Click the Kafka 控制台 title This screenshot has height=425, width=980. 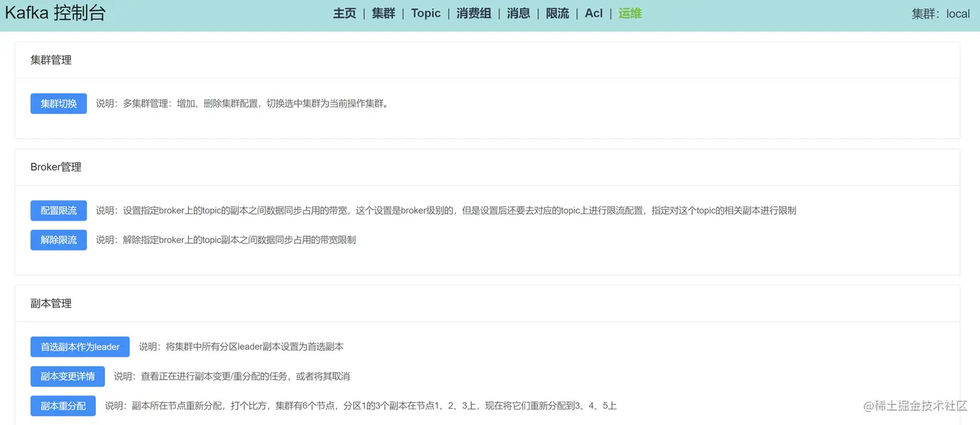(x=55, y=13)
